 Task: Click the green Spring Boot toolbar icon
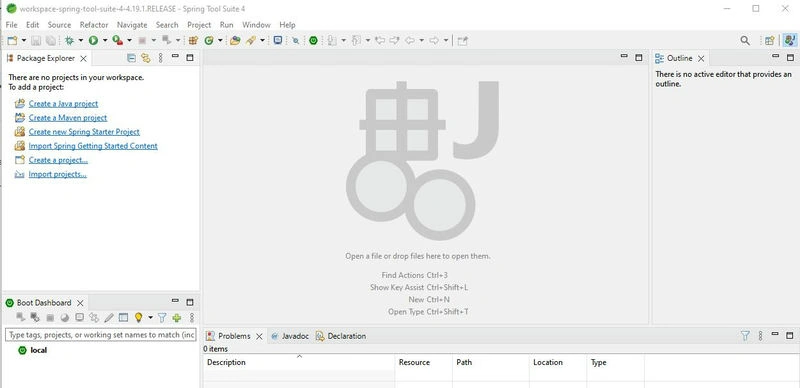(313, 40)
